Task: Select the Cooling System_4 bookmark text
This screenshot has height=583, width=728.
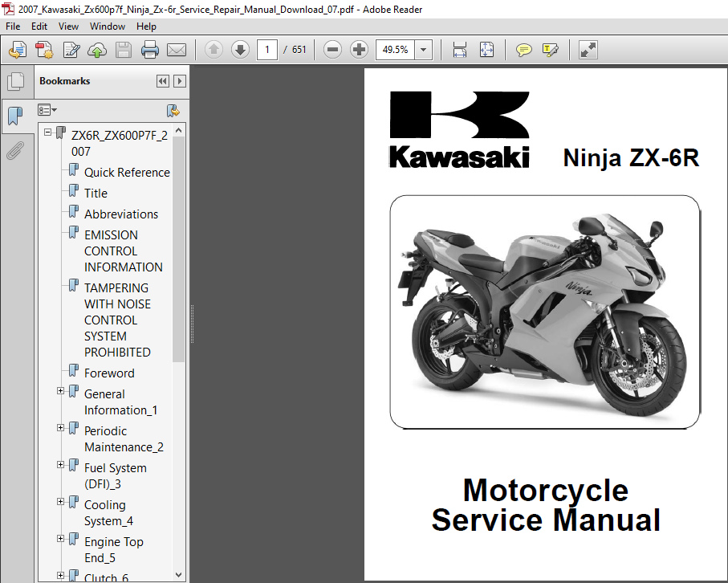Action: (108, 513)
